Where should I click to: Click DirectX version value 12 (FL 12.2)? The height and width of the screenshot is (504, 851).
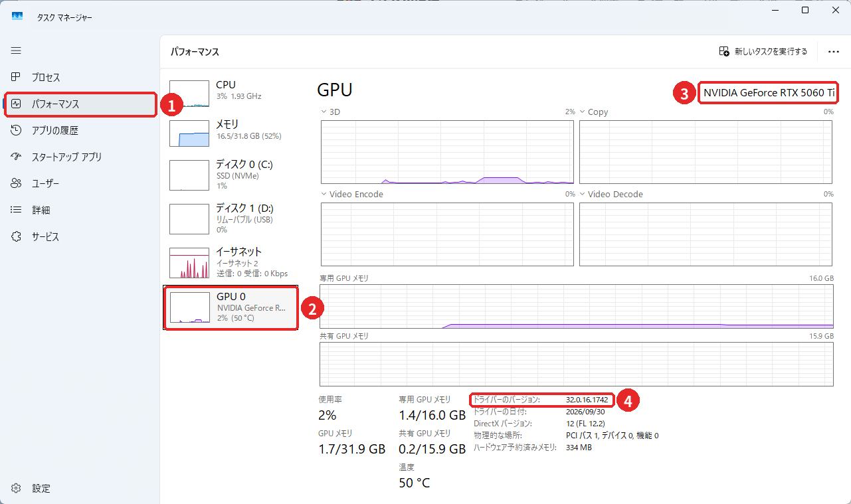click(x=585, y=424)
